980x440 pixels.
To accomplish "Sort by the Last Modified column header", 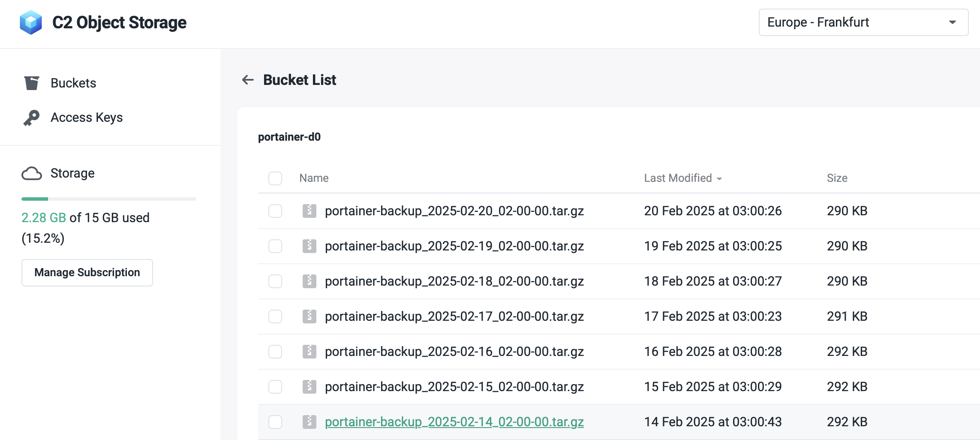I will click(683, 178).
